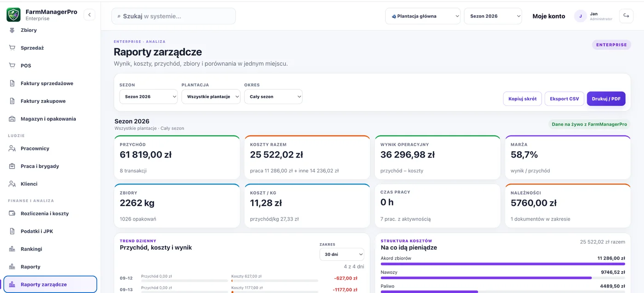Viewport: 644px width, 293px height.
Task: Click the Koszt / kg 11,28 zł value
Action: pos(266,203)
